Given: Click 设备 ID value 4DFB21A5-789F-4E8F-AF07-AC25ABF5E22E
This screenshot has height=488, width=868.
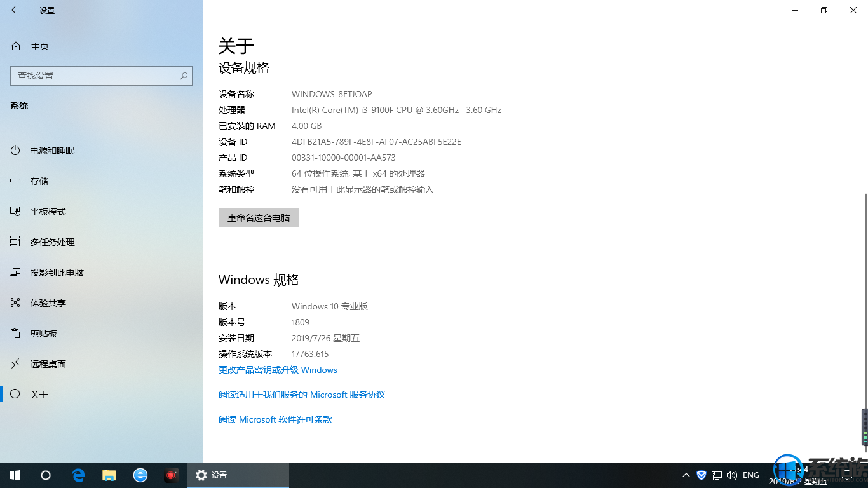Looking at the screenshot, I should 376,142.
